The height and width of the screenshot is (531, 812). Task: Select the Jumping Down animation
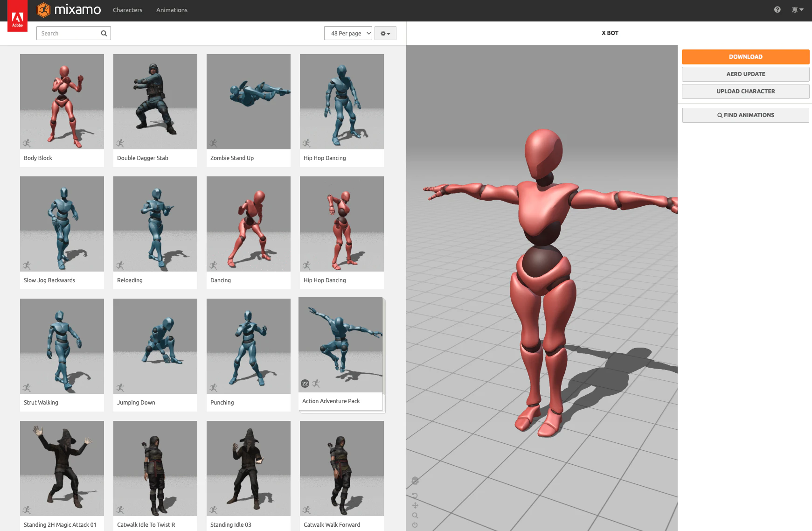click(155, 355)
